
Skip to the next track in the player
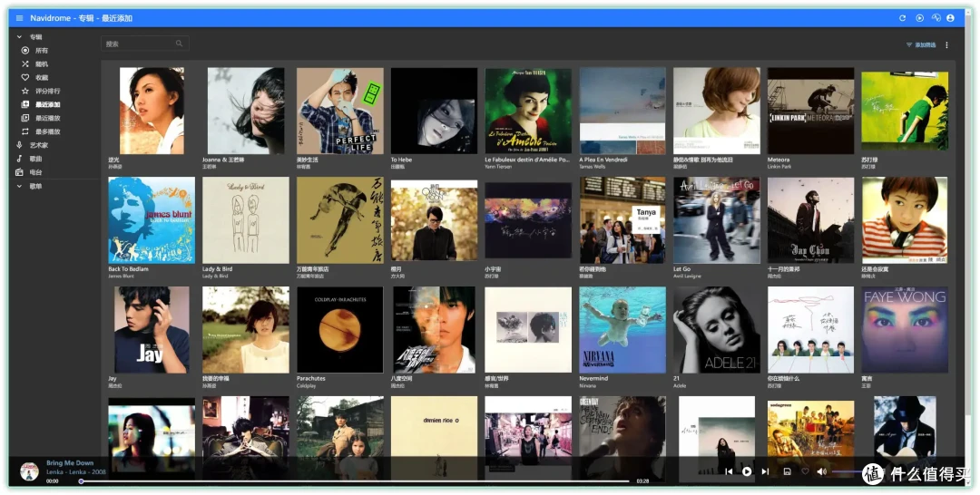[765, 472]
